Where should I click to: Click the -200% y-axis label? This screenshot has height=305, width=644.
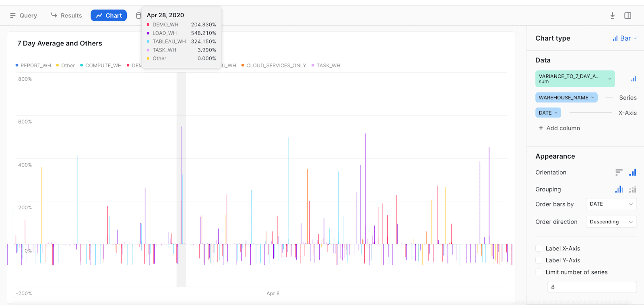[x=24, y=293]
